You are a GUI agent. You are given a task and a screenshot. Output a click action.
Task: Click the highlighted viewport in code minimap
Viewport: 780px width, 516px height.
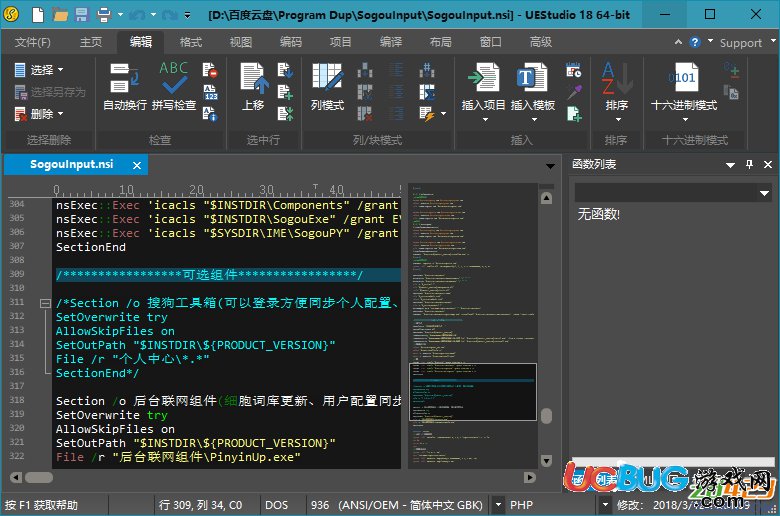point(473,392)
